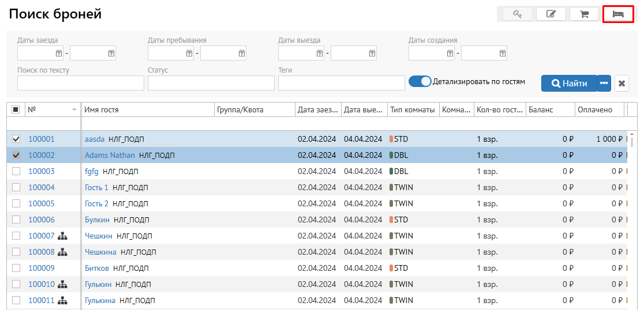The width and height of the screenshot is (644, 310).
Task: Open the Теги selection field
Action: tap(341, 83)
